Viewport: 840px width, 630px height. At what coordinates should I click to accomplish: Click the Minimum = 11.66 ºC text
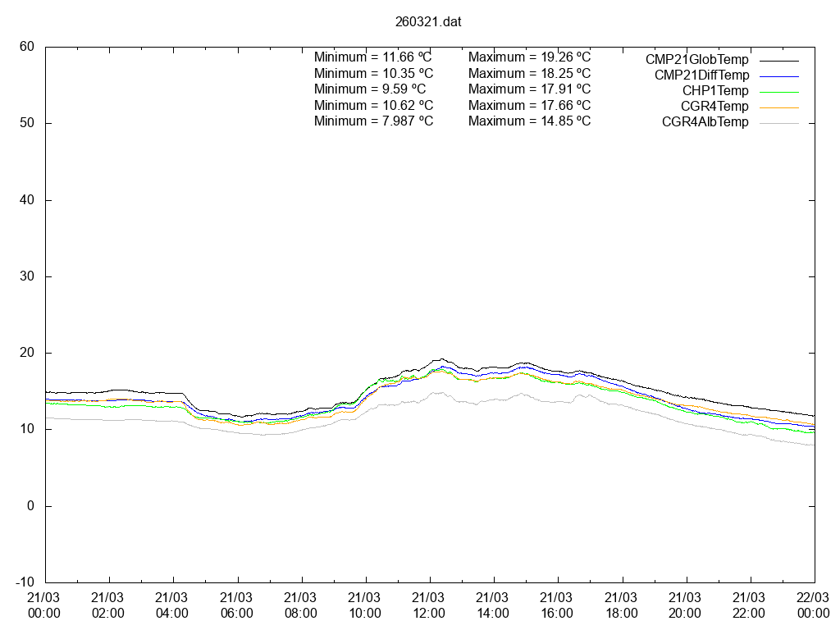point(373,57)
